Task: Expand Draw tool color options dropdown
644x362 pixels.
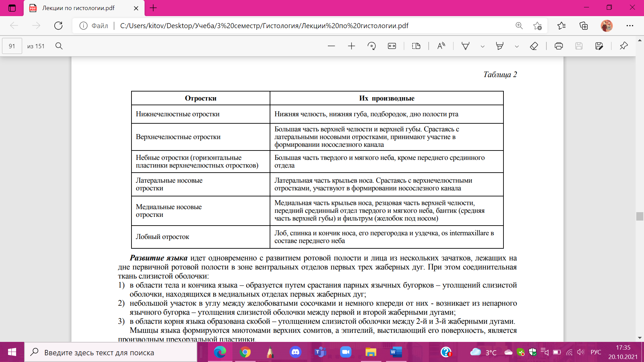Action: click(483, 46)
